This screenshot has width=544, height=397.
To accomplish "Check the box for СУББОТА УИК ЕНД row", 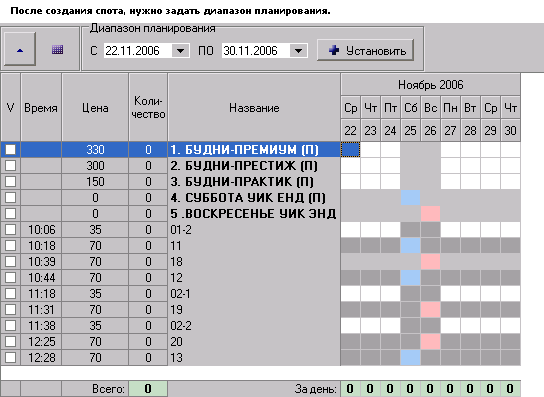I will click(10, 197).
